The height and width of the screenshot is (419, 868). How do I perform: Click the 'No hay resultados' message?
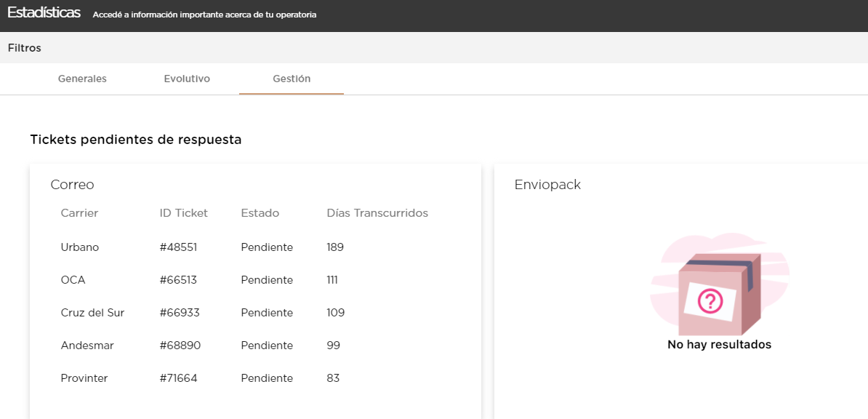pyautogui.click(x=719, y=344)
